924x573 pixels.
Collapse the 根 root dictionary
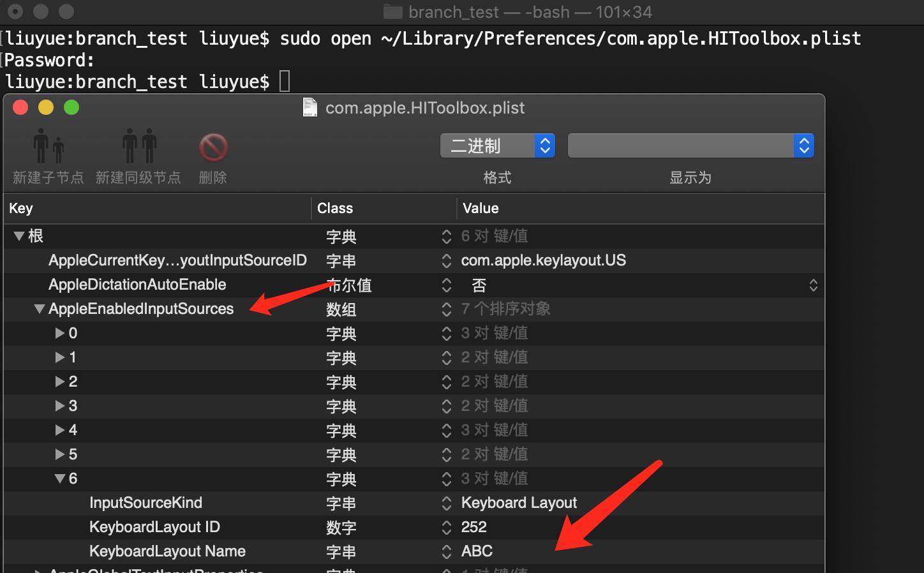pyautogui.click(x=19, y=236)
